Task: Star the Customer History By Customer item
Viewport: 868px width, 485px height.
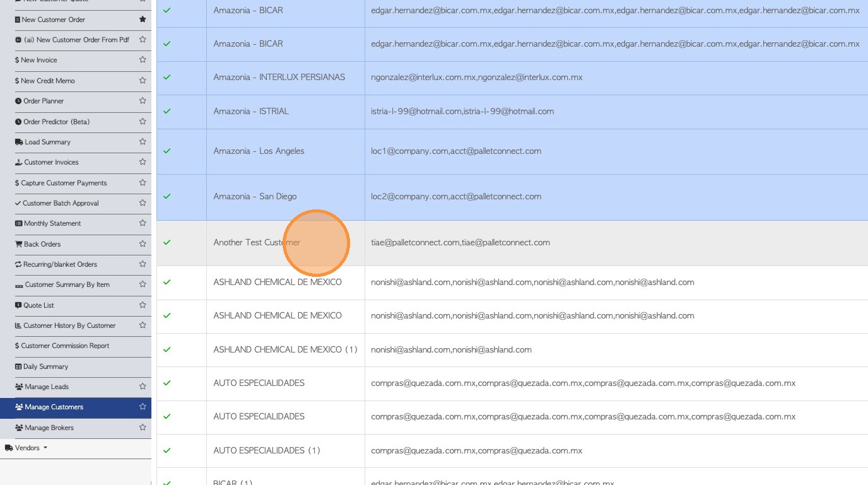Action: click(x=143, y=325)
